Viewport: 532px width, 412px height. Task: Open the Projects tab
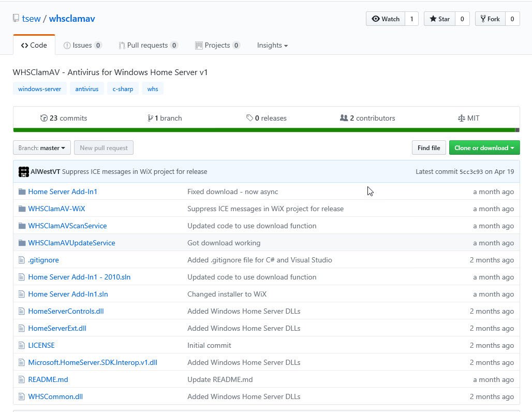(217, 45)
